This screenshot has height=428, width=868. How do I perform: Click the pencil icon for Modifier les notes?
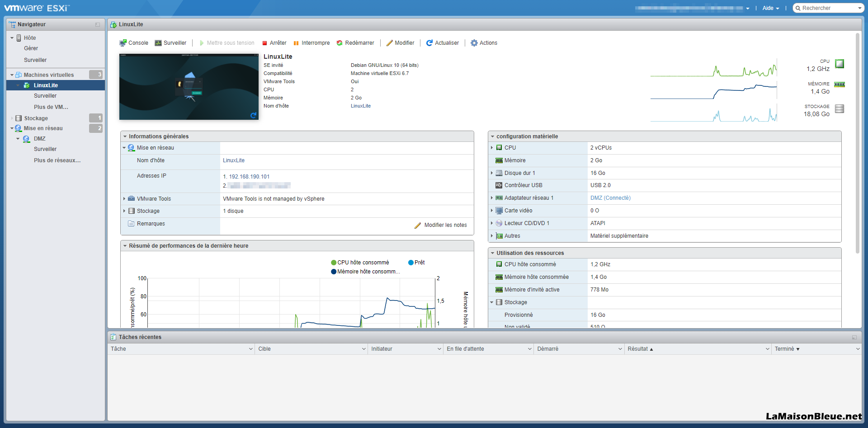(x=418, y=225)
